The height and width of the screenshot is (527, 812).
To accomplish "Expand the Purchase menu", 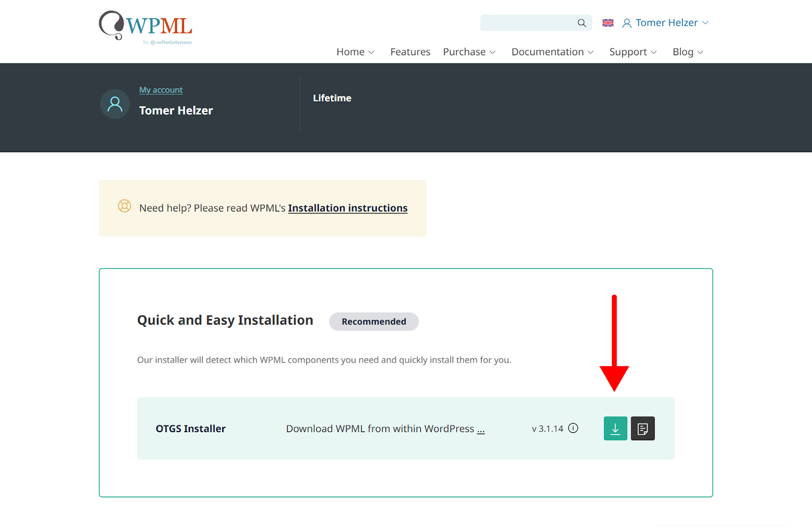I will (x=469, y=52).
